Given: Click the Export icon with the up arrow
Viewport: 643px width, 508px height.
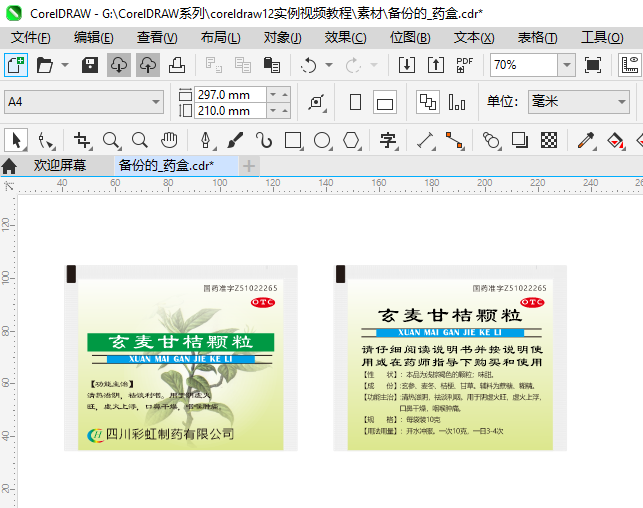Looking at the screenshot, I should pos(436,65).
